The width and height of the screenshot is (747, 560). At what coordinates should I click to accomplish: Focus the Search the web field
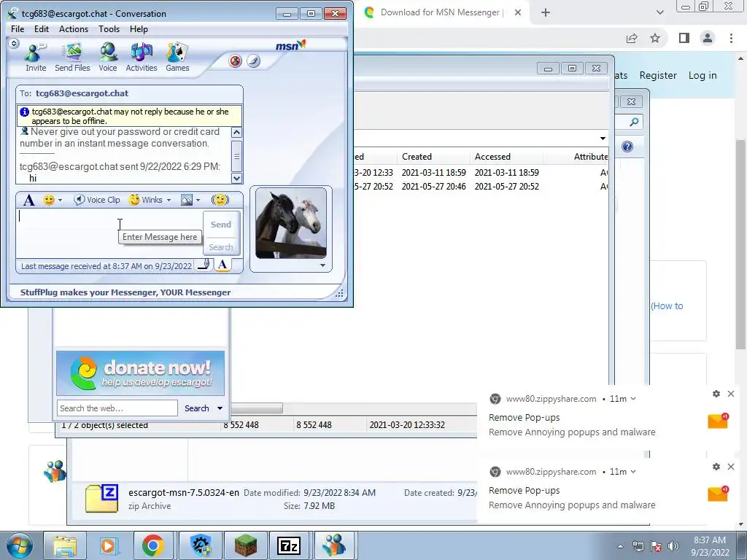pyautogui.click(x=117, y=408)
